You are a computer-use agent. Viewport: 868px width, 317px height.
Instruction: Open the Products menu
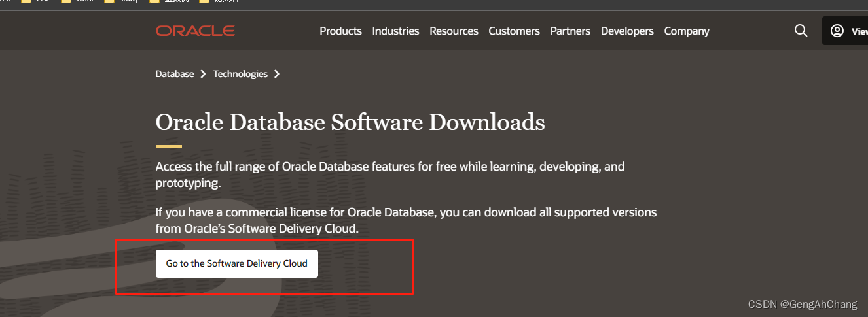(340, 31)
